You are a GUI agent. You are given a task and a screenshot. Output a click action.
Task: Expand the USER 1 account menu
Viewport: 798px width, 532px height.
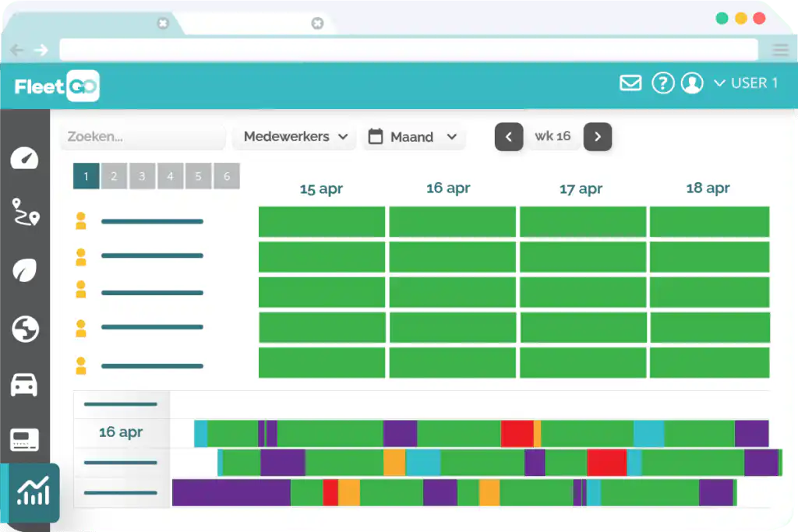(746, 83)
